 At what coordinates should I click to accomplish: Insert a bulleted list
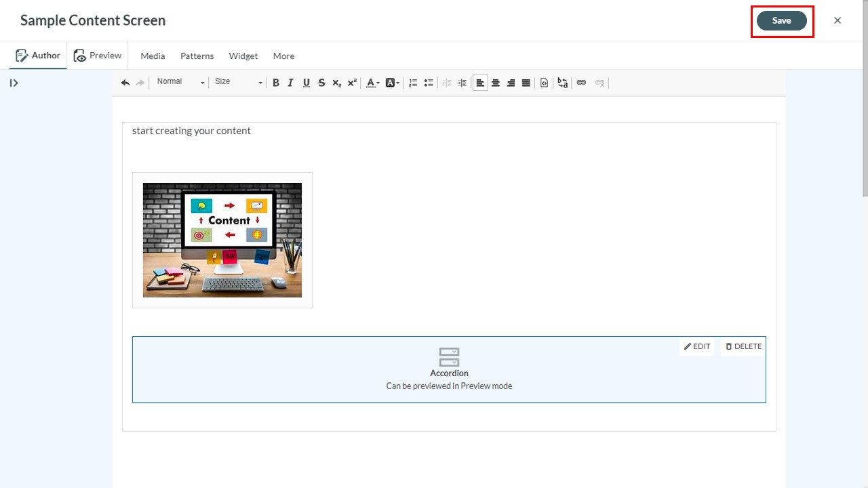429,83
